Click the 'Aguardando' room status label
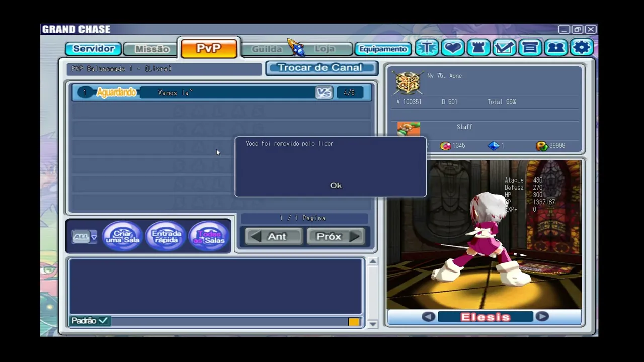 116,93
